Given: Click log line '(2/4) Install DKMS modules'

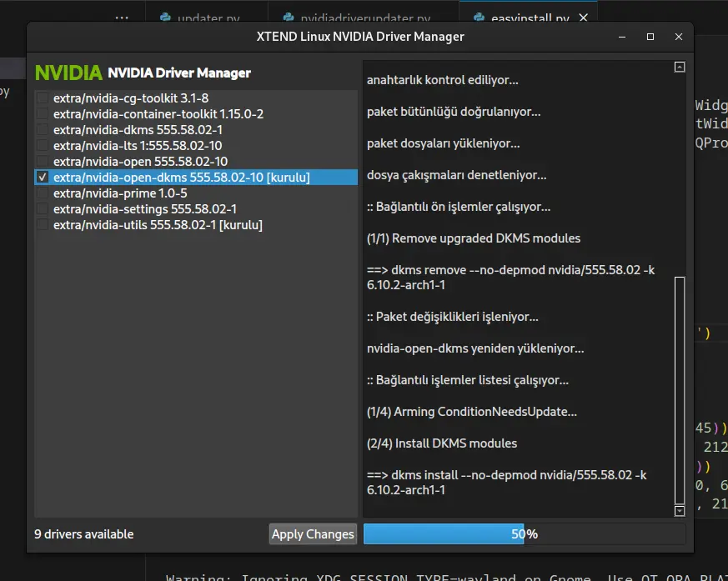Looking at the screenshot, I should pos(442,443).
